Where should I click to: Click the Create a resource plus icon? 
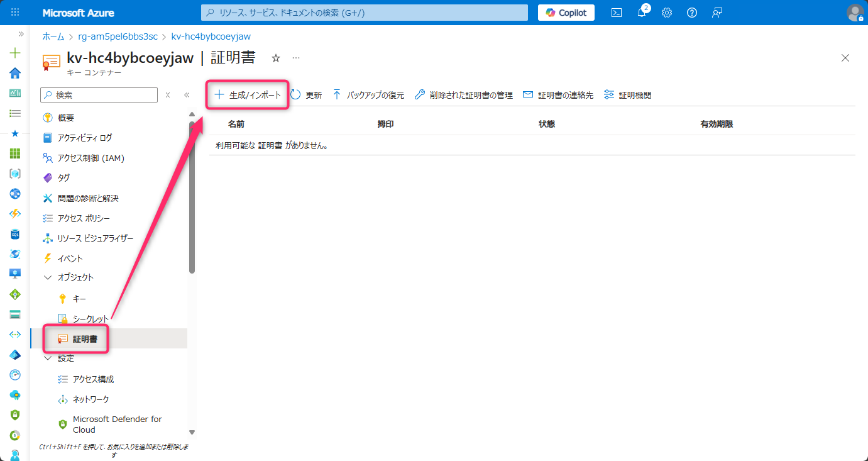point(15,53)
